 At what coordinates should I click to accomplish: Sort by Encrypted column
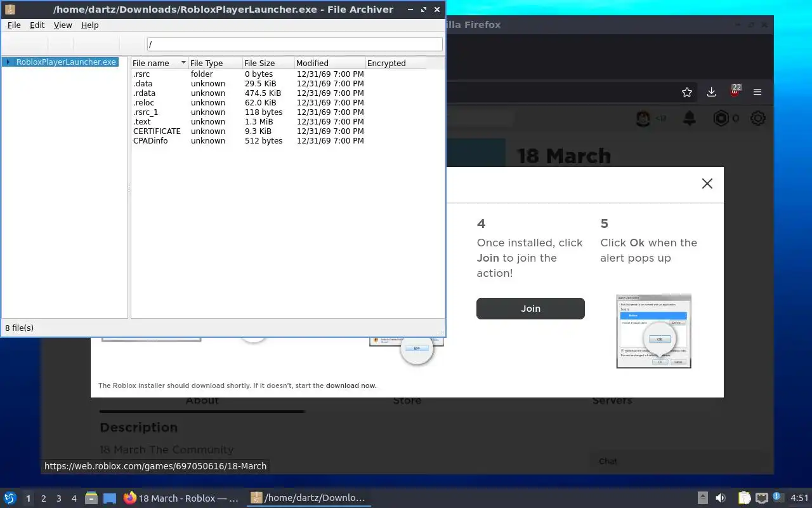point(395,63)
